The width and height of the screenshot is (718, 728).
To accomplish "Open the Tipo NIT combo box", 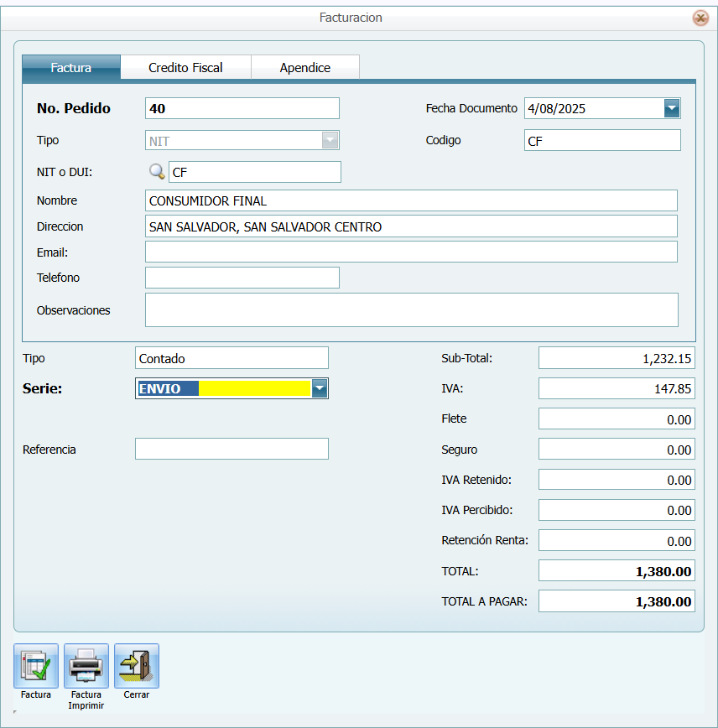I will pos(330,141).
